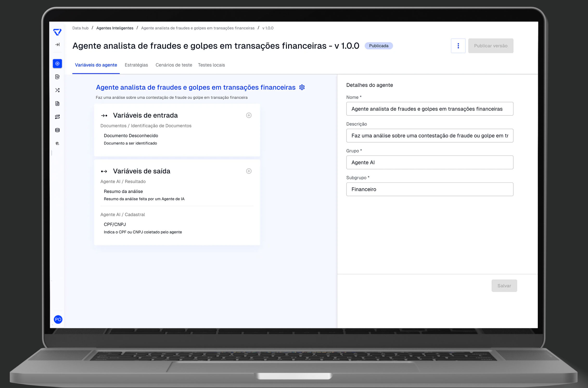This screenshot has height=388, width=588.
Task: Click the blue triangle logo in sidebar
Action: [x=57, y=32]
